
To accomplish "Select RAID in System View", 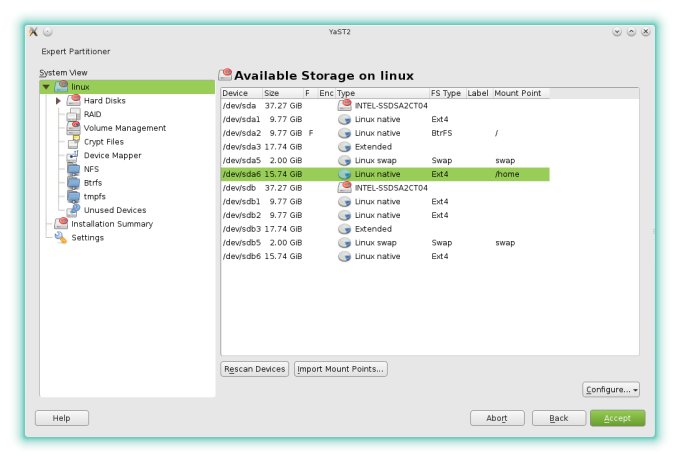I will pyautogui.click(x=92, y=114).
